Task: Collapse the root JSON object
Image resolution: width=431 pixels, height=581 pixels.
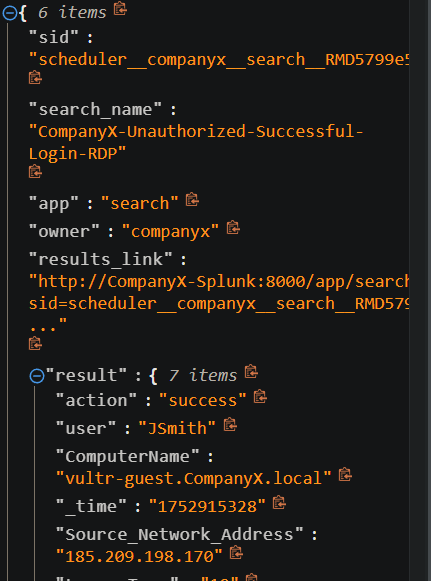Action: pyautogui.click(x=10, y=13)
